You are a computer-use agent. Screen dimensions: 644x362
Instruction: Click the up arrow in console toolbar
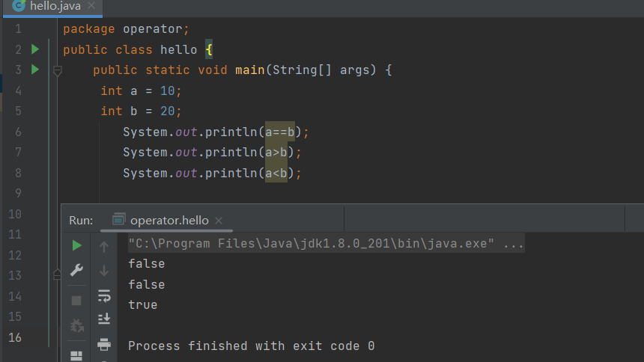click(104, 246)
